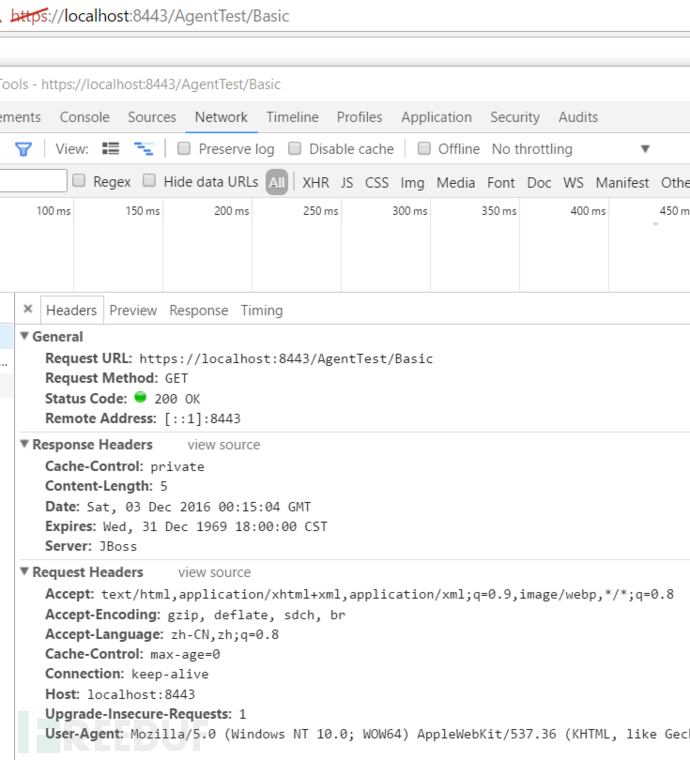Click the Date header value

(x=199, y=507)
